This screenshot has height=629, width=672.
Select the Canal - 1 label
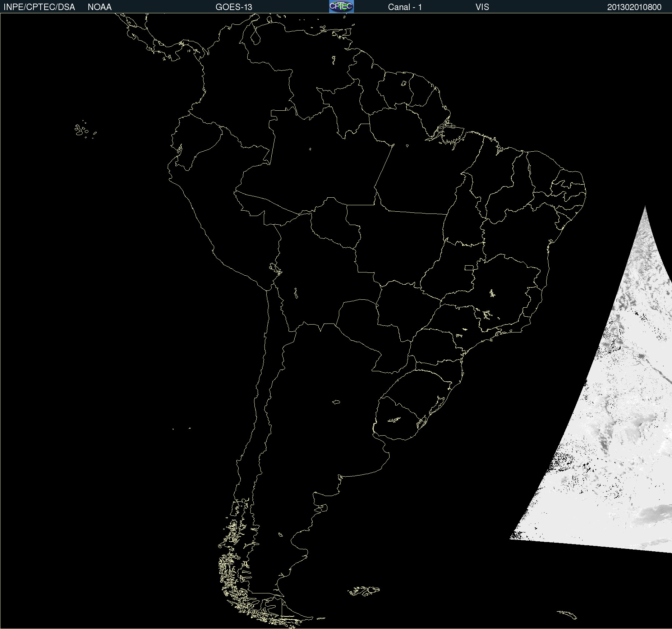[405, 7]
